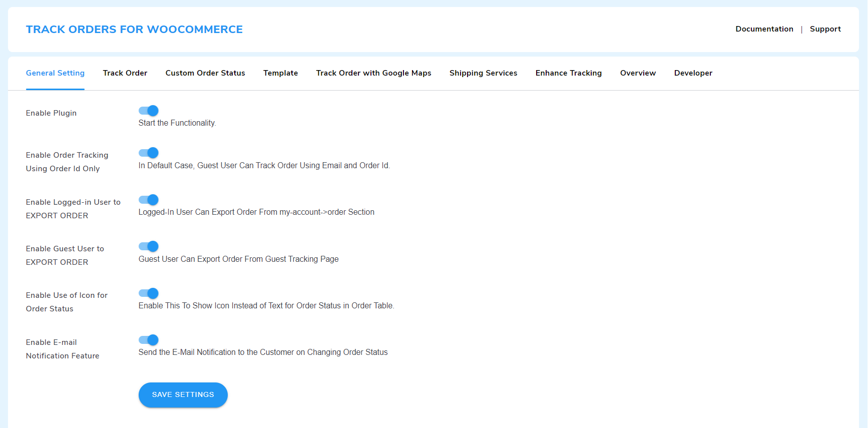This screenshot has width=868, height=428.
Task: View the Overview tab
Action: click(x=638, y=73)
